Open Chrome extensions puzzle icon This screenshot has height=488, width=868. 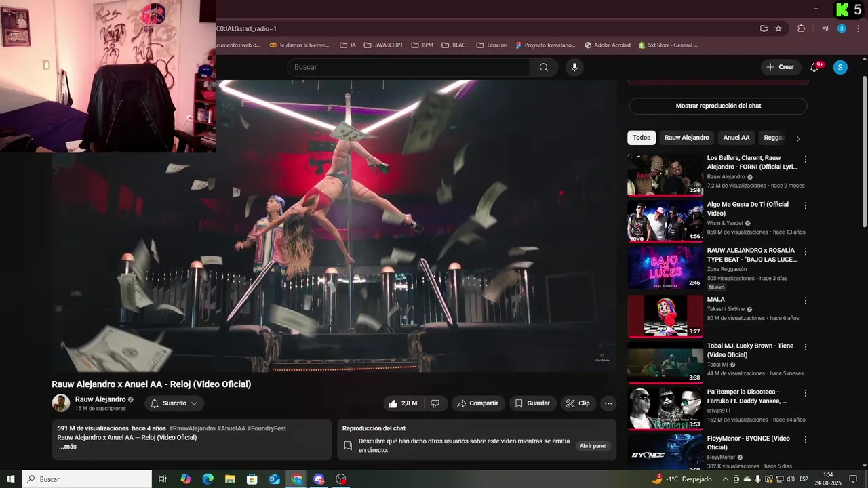click(802, 28)
